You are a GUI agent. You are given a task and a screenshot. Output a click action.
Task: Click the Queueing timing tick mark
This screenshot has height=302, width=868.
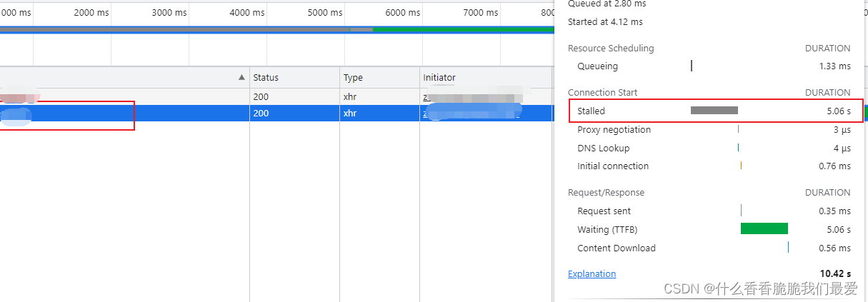coord(692,66)
